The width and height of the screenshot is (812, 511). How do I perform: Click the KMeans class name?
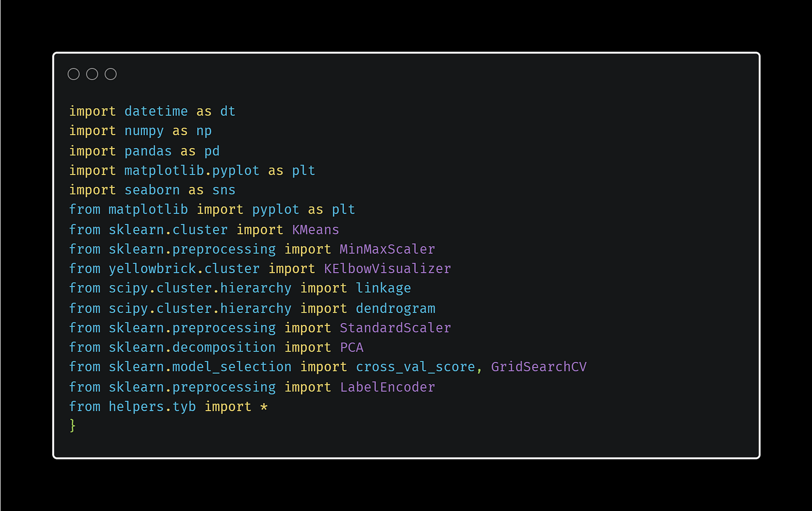click(x=316, y=230)
